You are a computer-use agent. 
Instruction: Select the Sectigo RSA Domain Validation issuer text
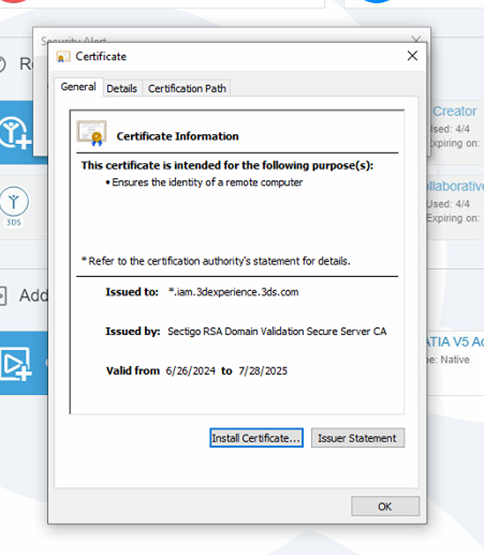[277, 331]
